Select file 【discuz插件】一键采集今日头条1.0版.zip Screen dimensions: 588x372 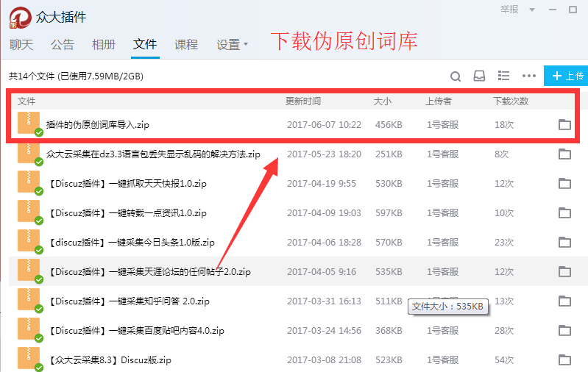pyautogui.click(x=132, y=243)
